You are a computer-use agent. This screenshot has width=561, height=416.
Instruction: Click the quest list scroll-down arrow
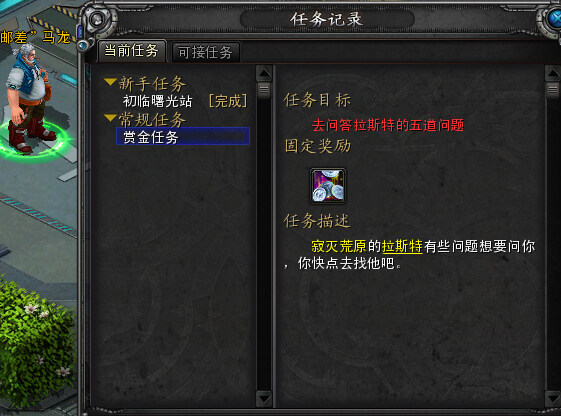[x=264, y=399]
